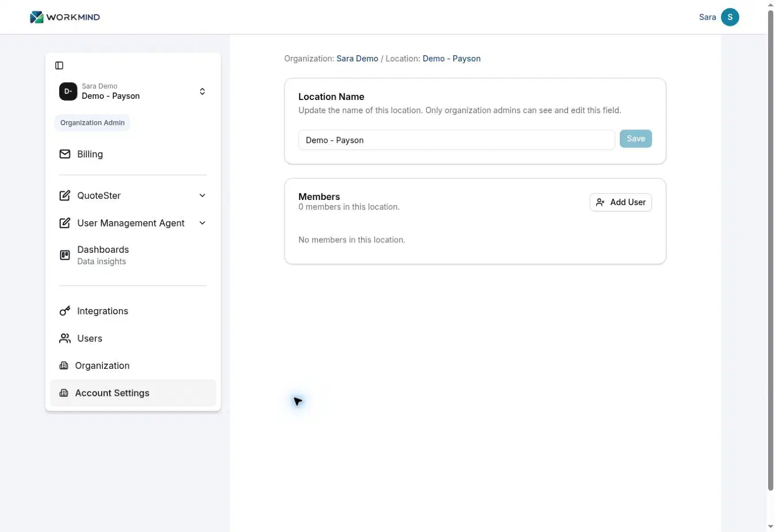Select Account Settings in sidebar
The image size is (775, 532).
click(133, 393)
